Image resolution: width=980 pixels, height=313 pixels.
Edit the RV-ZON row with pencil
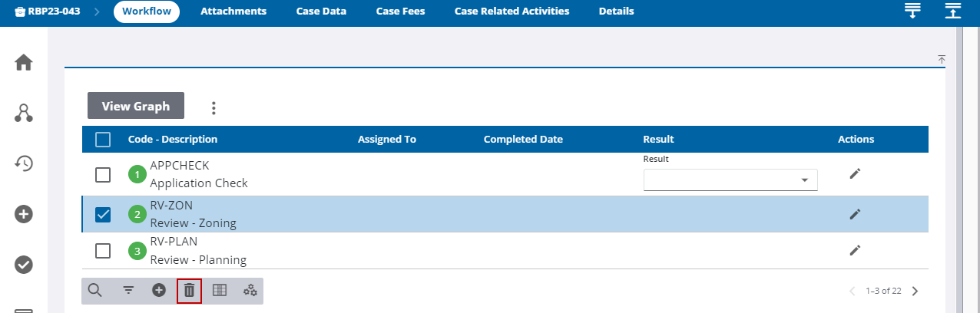[x=855, y=214]
